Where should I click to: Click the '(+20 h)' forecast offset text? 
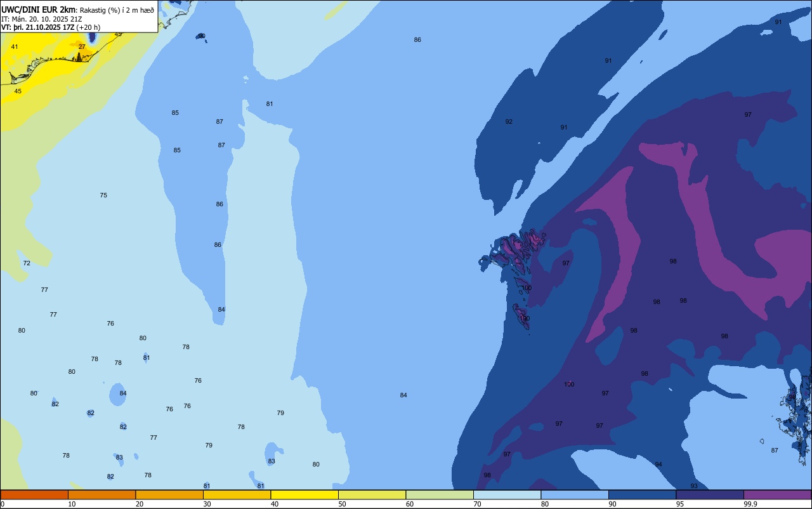(88, 27)
